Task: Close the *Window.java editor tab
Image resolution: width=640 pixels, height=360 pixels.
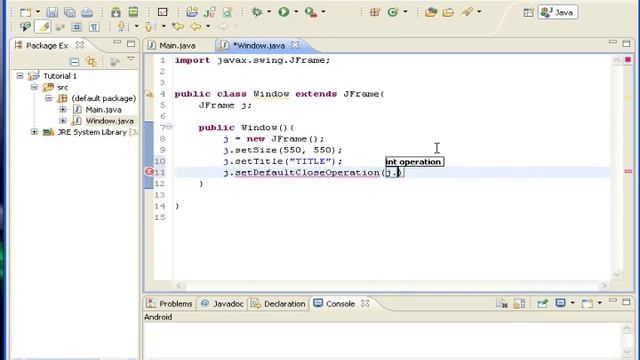Action: pos(295,45)
